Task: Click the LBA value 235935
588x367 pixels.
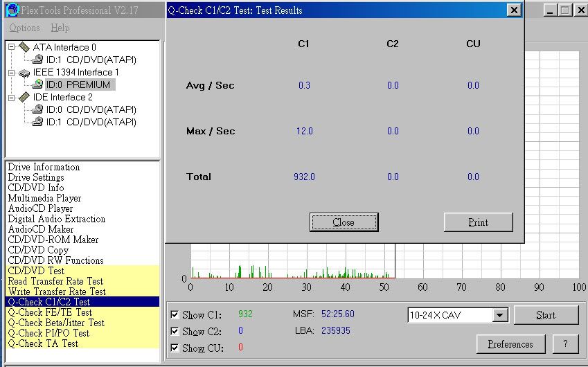Action: click(x=336, y=330)
